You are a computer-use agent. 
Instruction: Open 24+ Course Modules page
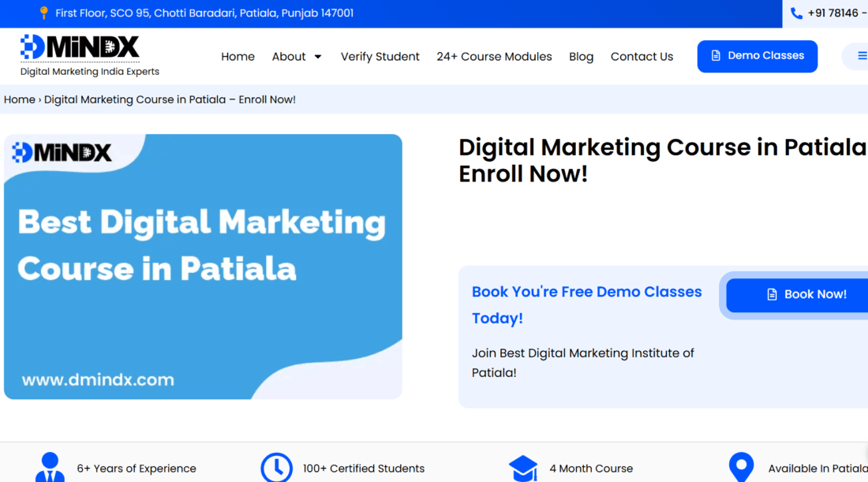coord(494,57)
